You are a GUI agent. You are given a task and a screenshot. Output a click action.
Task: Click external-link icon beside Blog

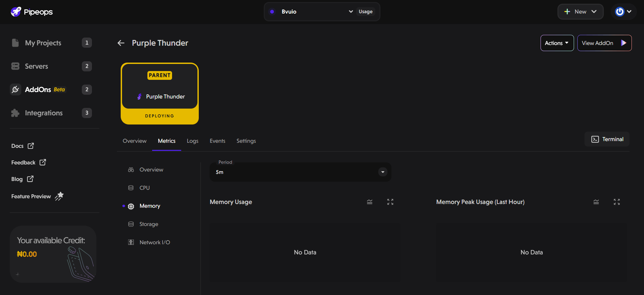(x=30, y=179)
